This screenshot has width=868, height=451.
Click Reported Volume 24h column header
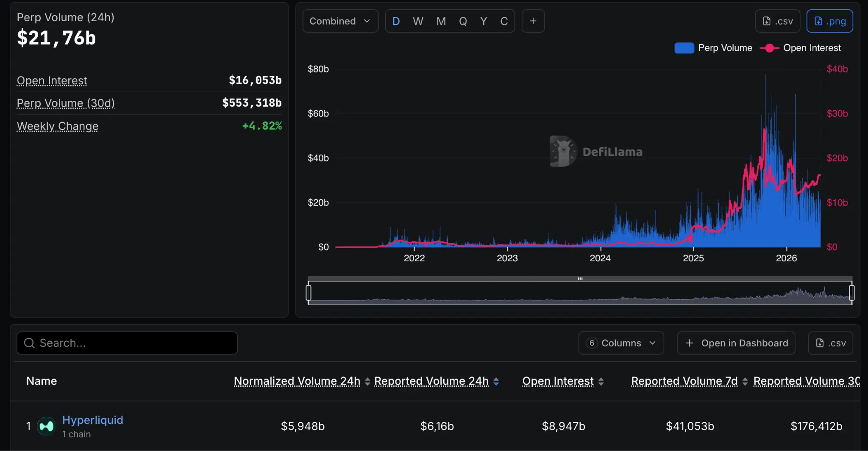[x=431, y=381]
